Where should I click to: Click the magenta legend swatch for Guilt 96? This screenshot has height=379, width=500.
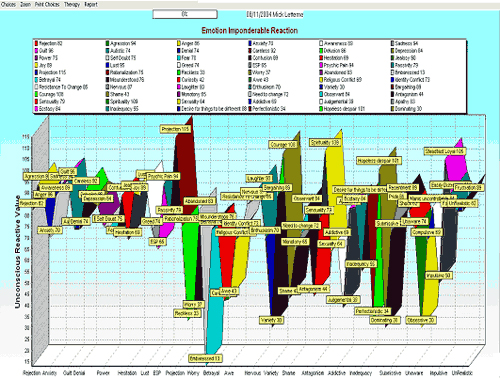tap(37, 51)
